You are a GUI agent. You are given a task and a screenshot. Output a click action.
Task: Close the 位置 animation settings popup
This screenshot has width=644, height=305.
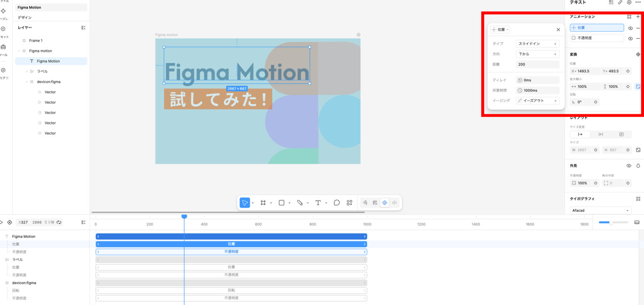558,30
